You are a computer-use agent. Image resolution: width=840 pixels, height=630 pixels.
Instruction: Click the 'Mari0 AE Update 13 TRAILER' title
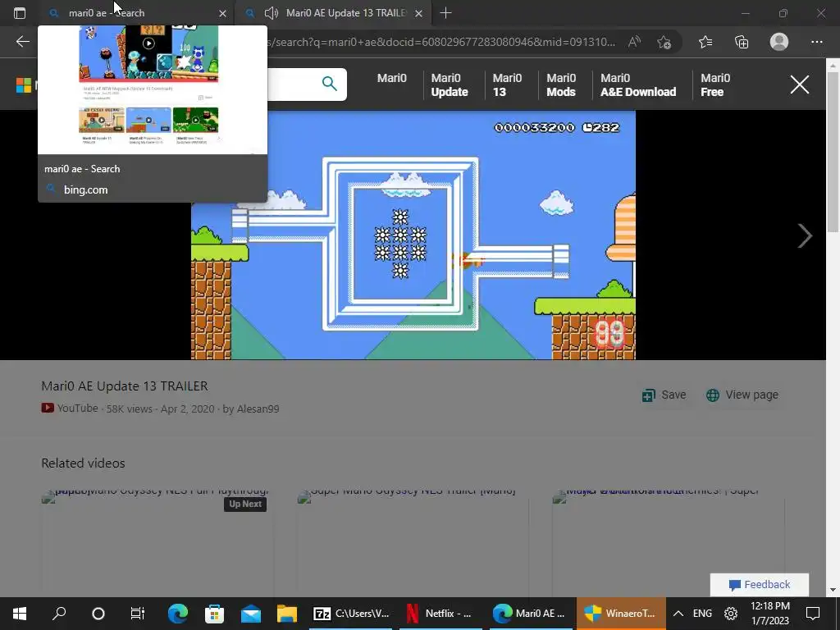tap(125, 386)
